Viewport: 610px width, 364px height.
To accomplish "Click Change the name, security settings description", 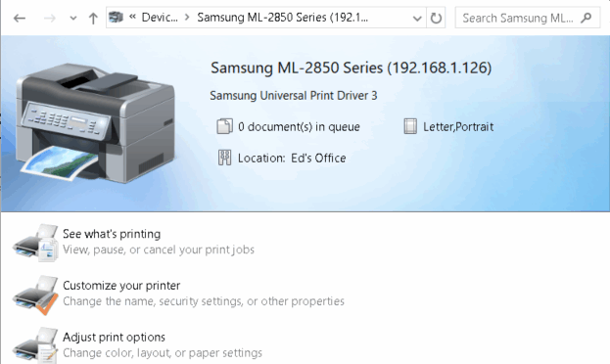I will [x=204, y=301].
